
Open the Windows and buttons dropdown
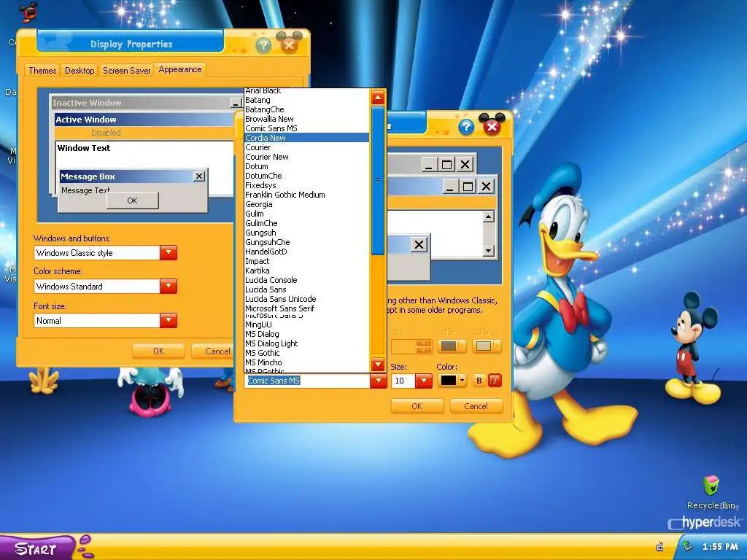[x=169, y=253]
